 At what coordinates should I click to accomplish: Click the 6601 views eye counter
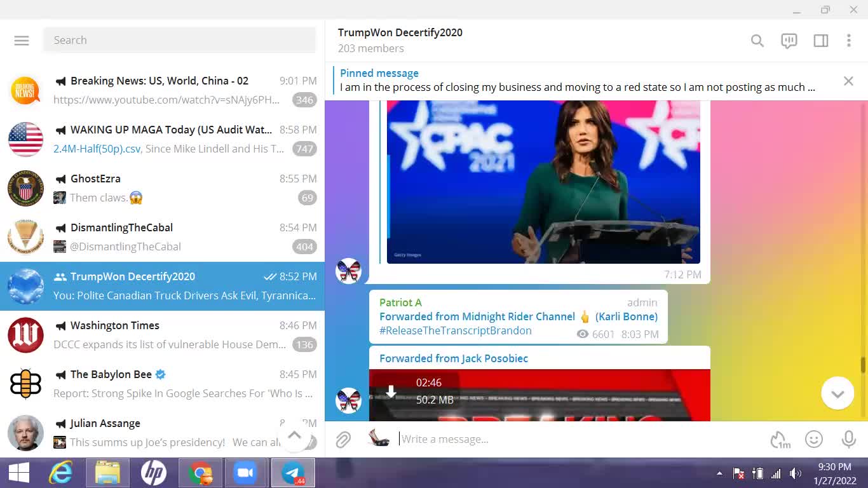tap(595, 334)
